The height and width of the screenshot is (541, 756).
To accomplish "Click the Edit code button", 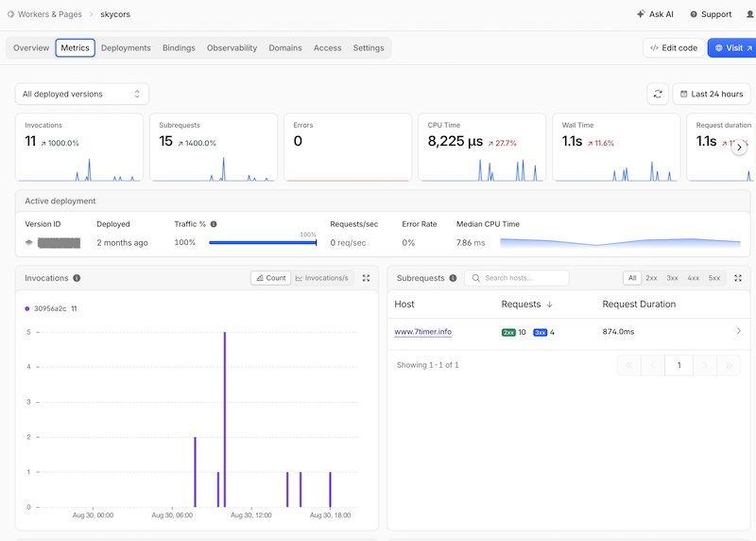I will click(674, 48).
